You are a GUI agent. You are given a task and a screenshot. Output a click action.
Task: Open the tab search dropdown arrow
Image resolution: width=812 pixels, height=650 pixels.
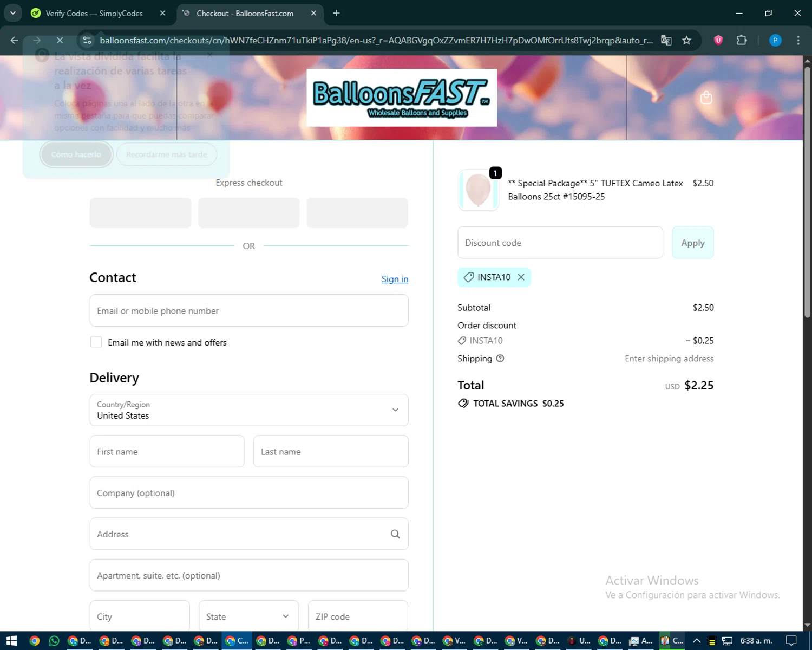coord(12,13)
